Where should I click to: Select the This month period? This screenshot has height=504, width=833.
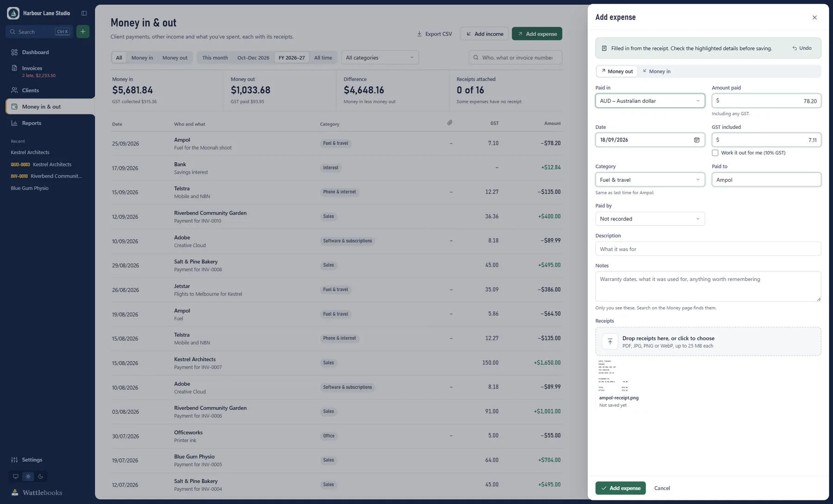(x=215, y=58)
